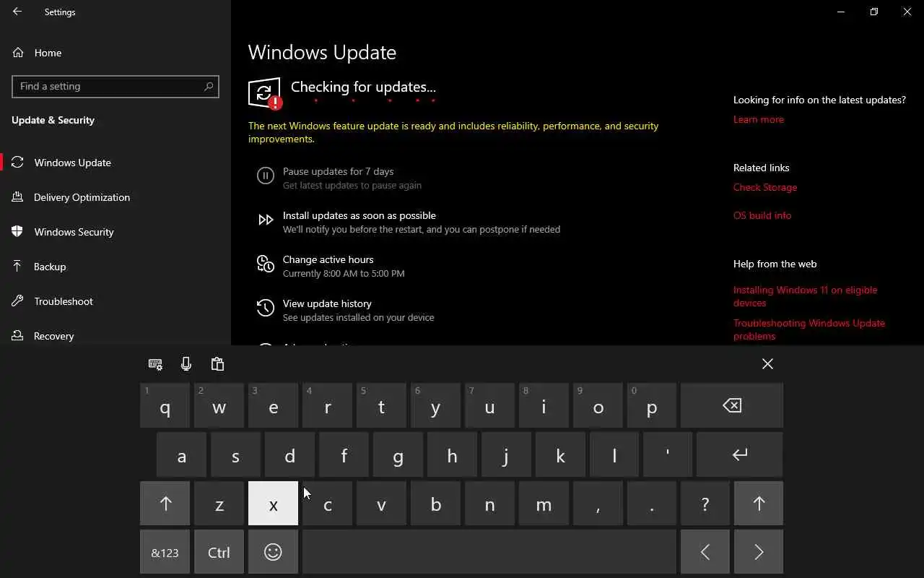Tap the m key
This screenshot has width=924, height=578.
544,504
